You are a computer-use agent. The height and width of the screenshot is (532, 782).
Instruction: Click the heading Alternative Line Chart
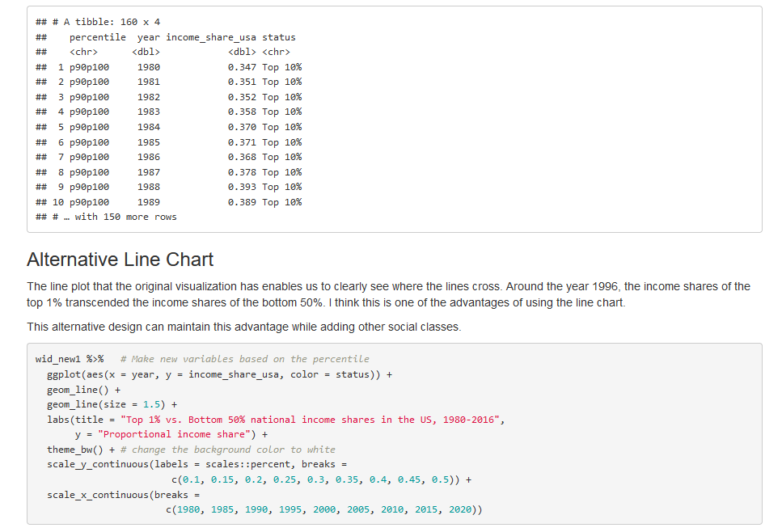pos(119,260)
